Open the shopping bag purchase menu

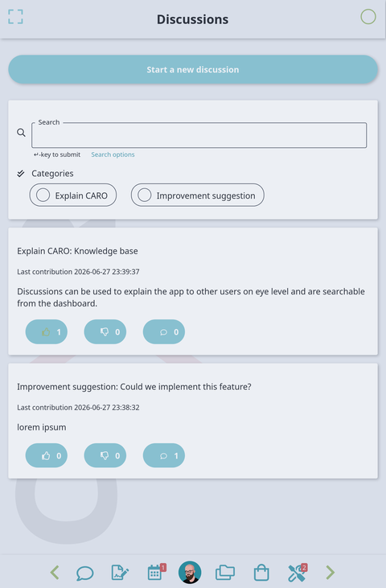pyautogui.click(x=261, y=573)
